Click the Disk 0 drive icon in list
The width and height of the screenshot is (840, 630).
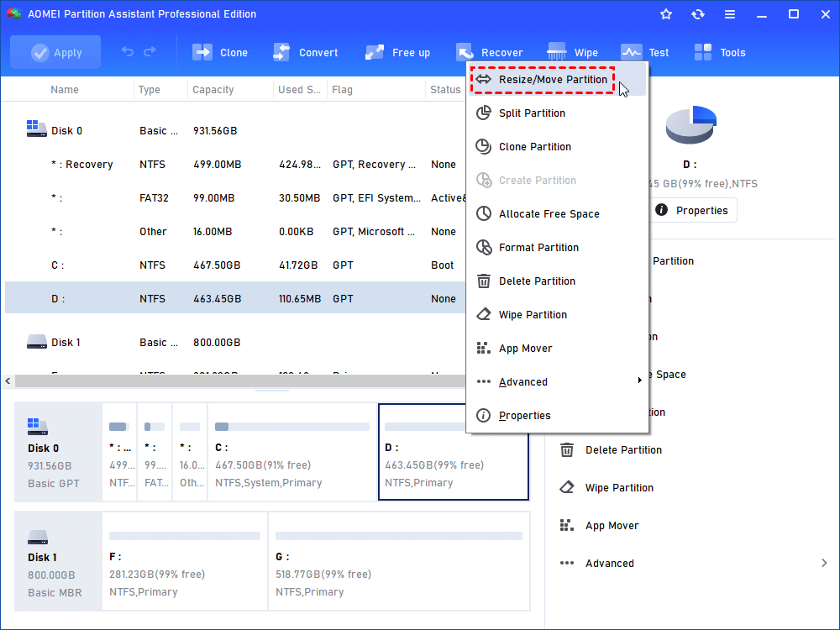36,129
